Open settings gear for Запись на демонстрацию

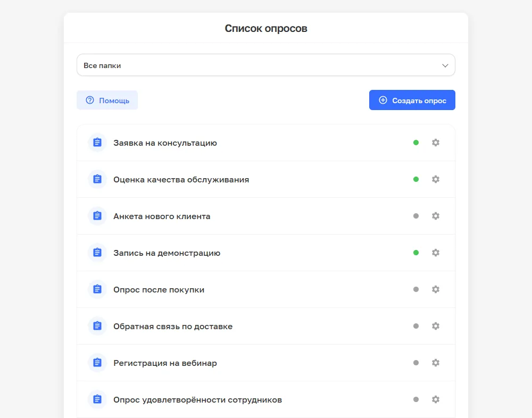(x=436, y=253)
